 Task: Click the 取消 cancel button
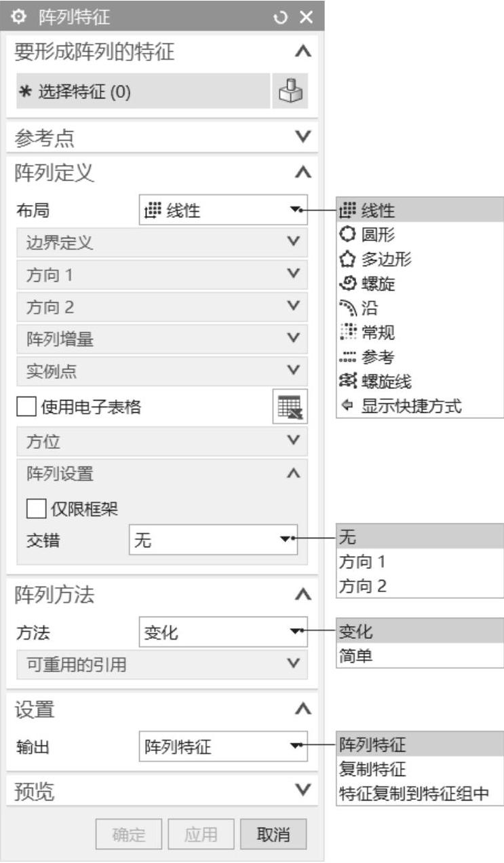[x=273, y=834]
